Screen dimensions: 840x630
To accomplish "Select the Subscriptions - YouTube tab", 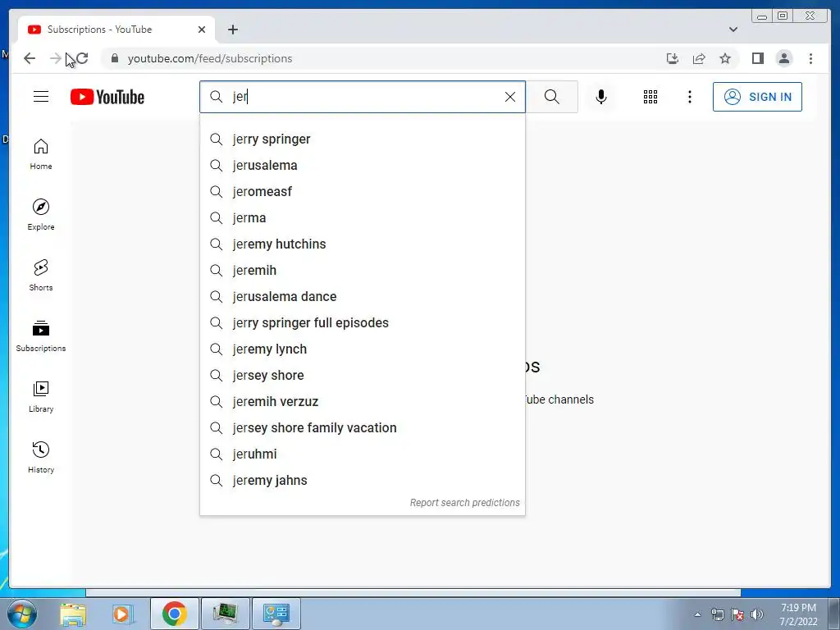I will click(x=116, y=30).
